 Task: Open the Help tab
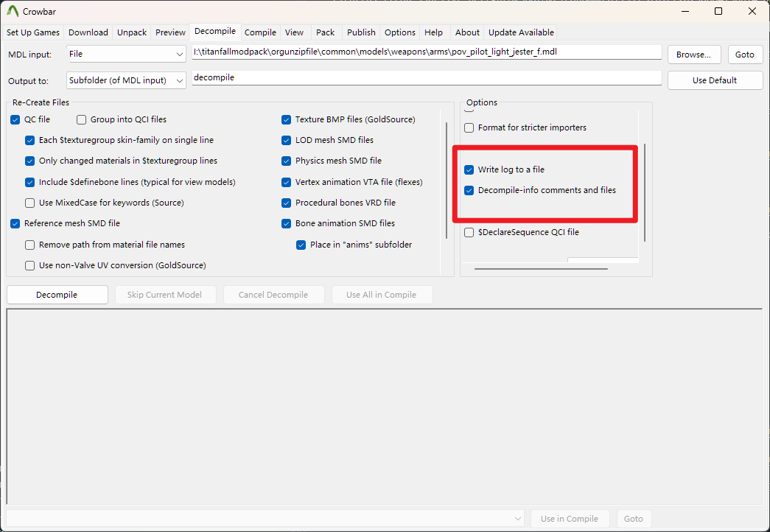(433, 32)
